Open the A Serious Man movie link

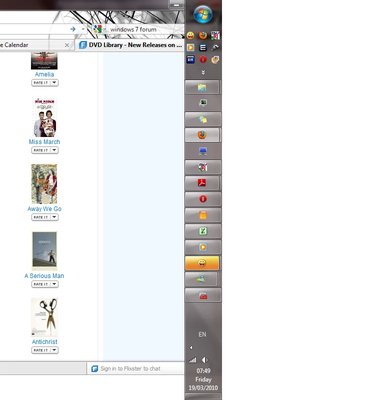(44, 276)
